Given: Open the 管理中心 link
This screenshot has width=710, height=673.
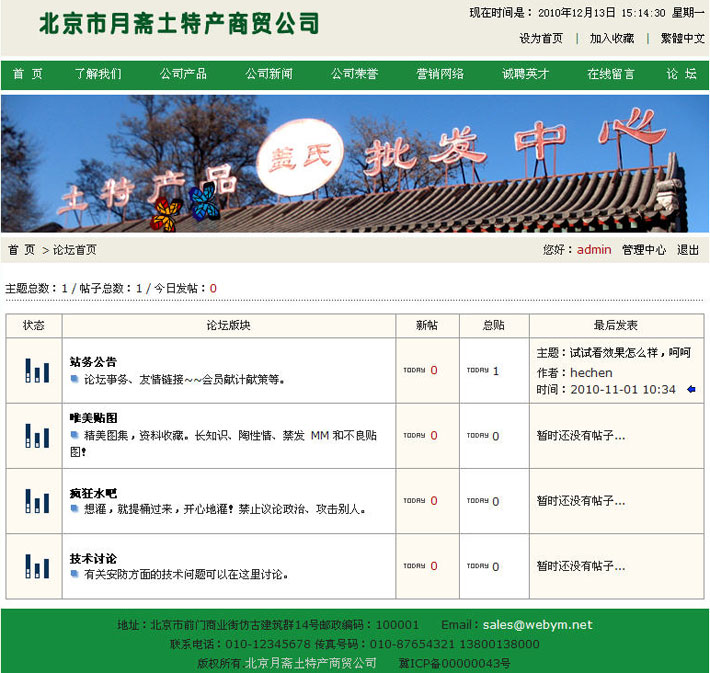Looking at the screenshot, I should click(x=643, y=250).
